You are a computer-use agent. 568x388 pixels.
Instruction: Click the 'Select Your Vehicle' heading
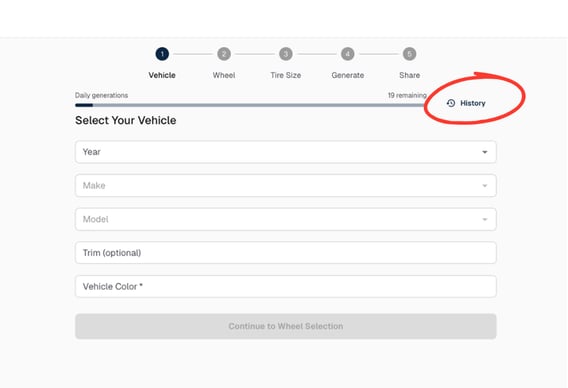tap(126, 120)
